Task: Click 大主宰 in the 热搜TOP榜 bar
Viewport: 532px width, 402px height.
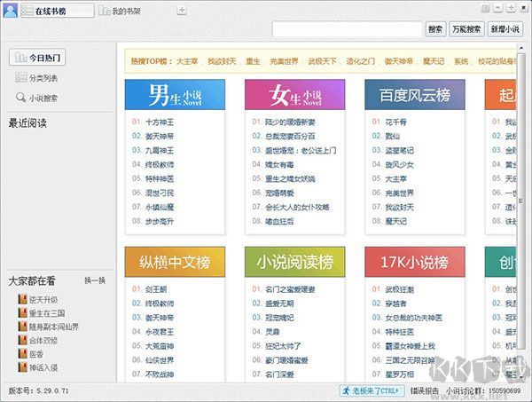Action: 187,61
